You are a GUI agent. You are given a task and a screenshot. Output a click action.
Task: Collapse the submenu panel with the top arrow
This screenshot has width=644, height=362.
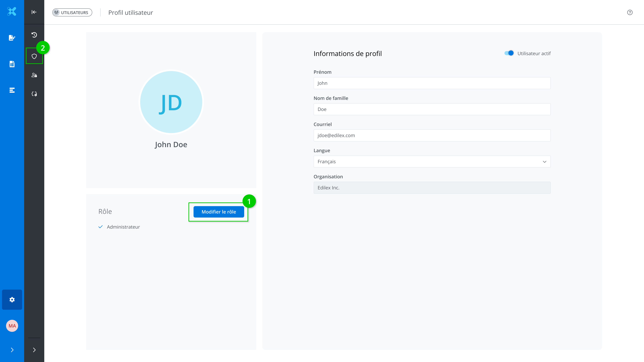pyautogui.click(x=34, y=12)
